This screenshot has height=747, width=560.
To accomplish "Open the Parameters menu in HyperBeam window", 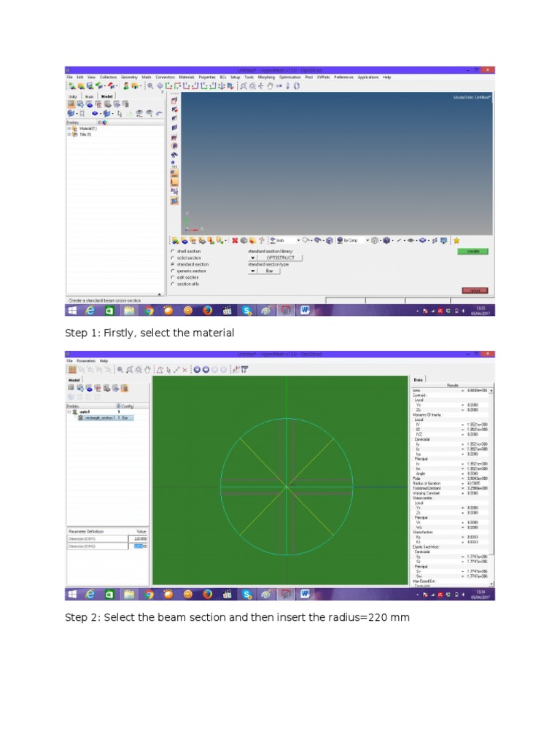I will tap(86, 361).
